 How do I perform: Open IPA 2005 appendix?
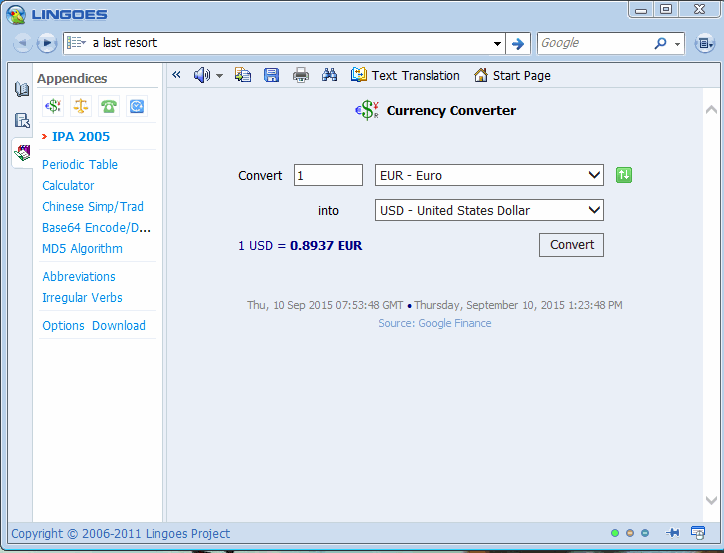tap(81, 137)
